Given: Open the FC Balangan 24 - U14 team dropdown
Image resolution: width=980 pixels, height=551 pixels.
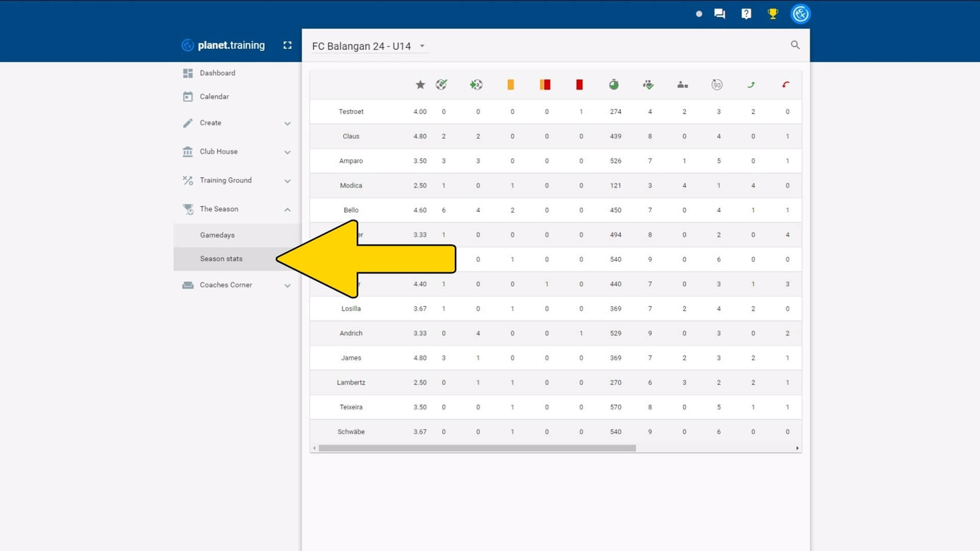Looking at the screenshot, I should point(422,46).
